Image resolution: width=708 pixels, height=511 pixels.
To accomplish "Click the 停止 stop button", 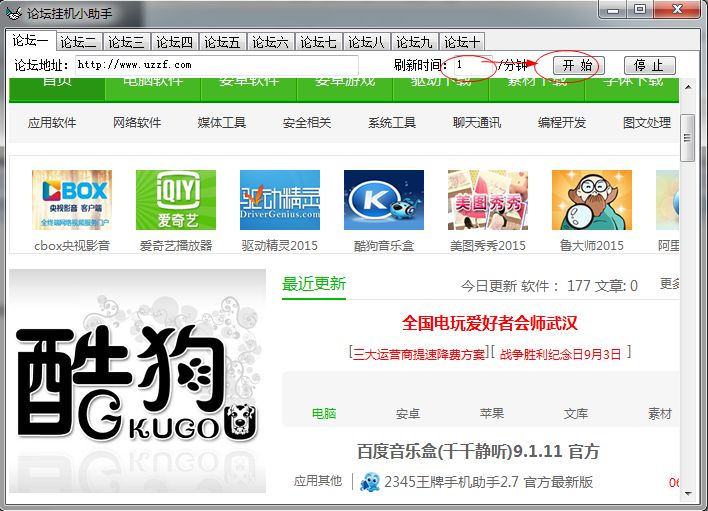I will coord(649,65).
